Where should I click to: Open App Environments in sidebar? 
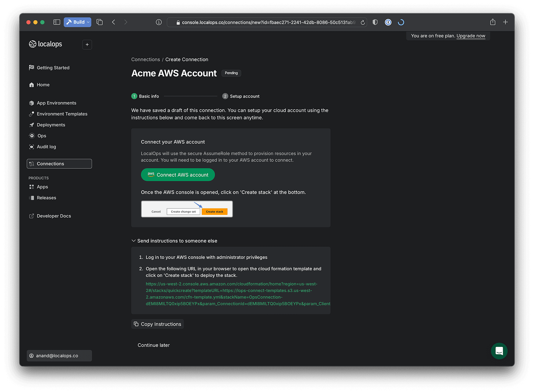[56, 103]
